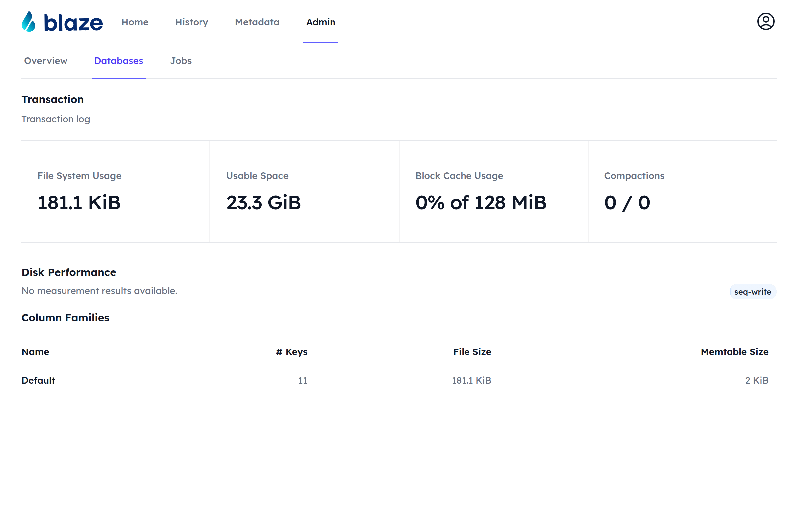
Task: Click the Disk Performance heading
Action: [x=69, y=272]
